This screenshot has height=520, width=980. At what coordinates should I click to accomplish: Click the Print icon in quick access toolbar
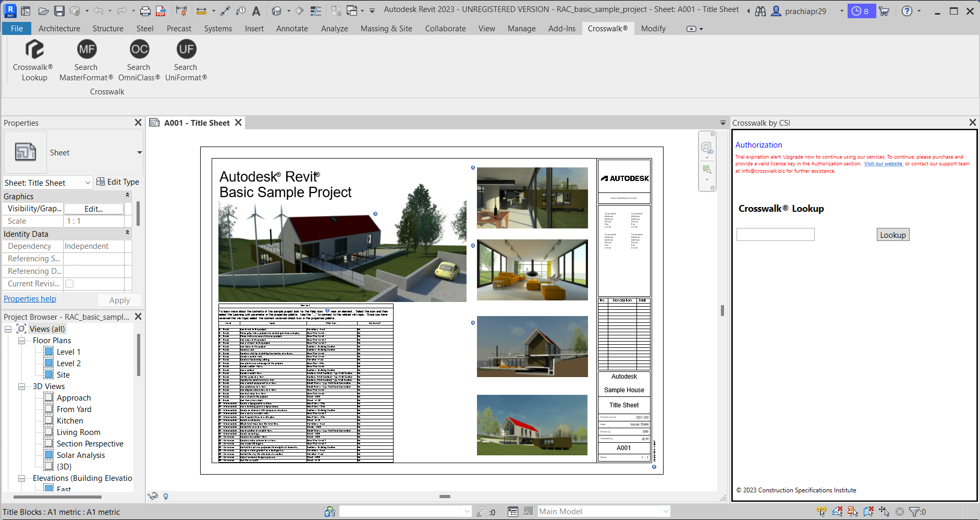click(x=145, y=11)
